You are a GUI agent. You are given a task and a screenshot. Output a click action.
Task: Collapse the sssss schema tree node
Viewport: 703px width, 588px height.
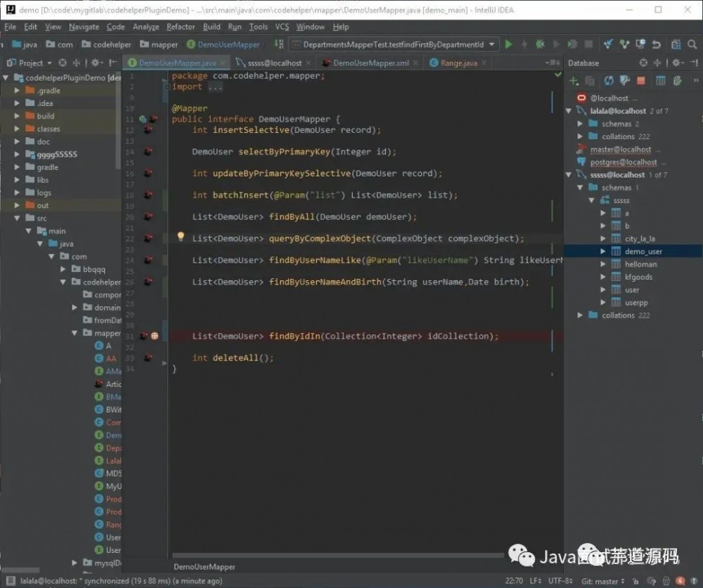coord(593,200)
